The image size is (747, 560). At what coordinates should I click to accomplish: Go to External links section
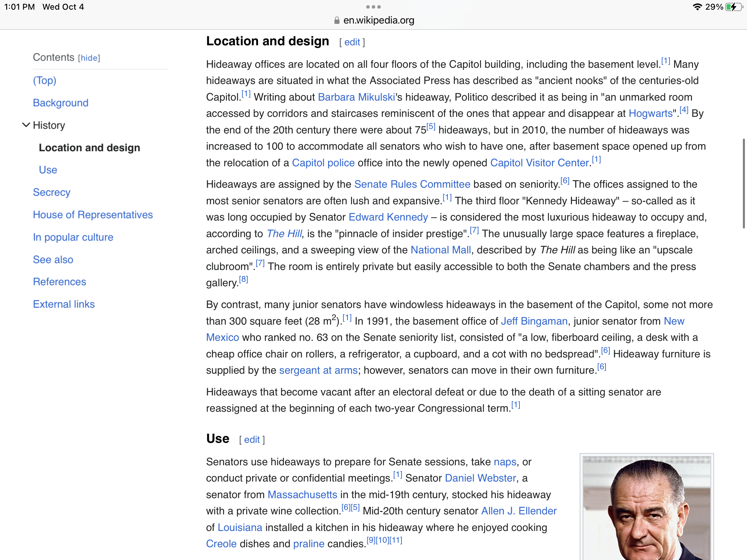click(64, 304)
